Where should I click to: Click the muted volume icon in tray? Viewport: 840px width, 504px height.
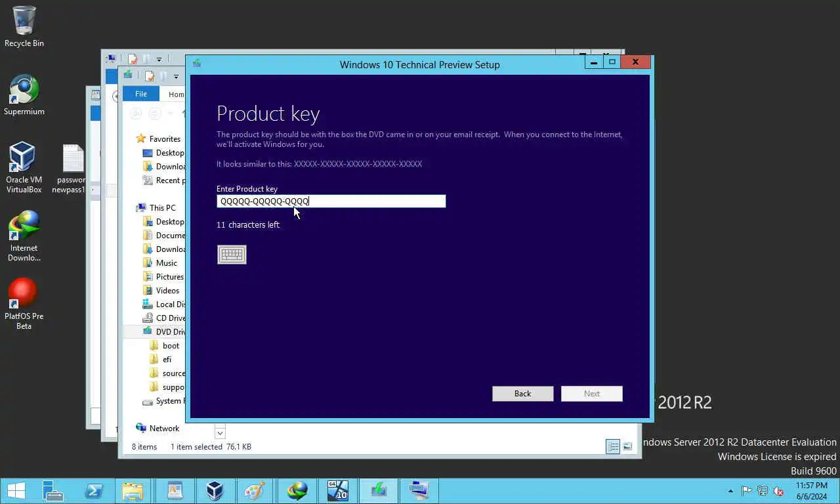(x=778, y=491)
